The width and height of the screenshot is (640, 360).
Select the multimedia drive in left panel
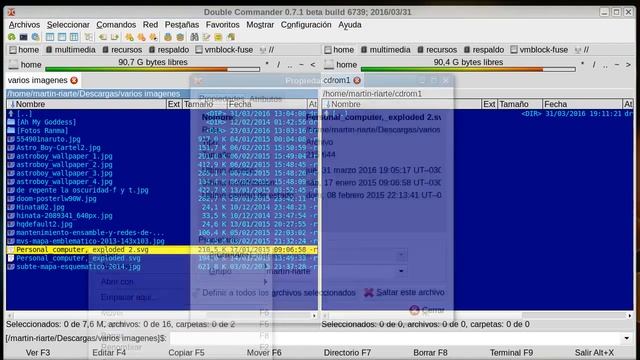point(71,50)
